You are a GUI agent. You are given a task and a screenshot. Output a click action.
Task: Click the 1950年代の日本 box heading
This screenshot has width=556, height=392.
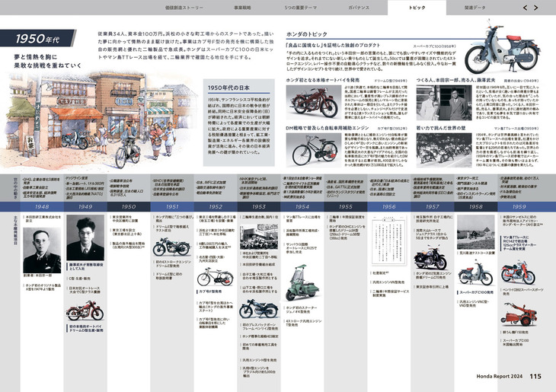[x=228, y=88]
